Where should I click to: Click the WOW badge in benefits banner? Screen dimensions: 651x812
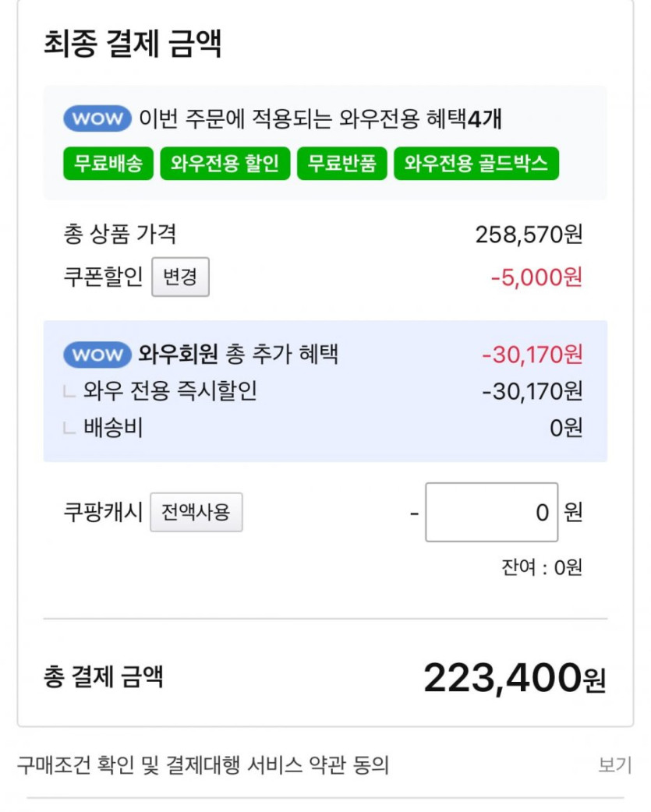click(97, 119)
